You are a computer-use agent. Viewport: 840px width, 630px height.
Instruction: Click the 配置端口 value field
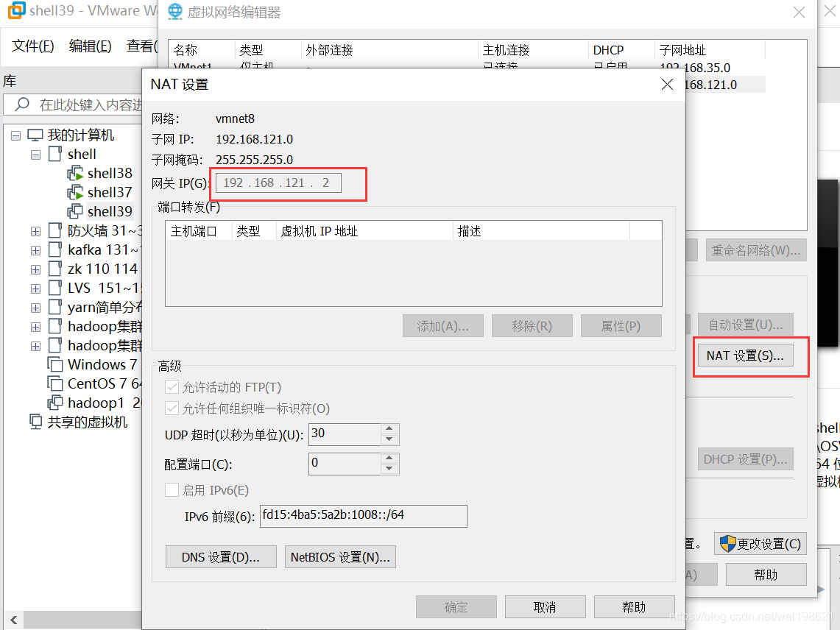[x=345, y=464]
